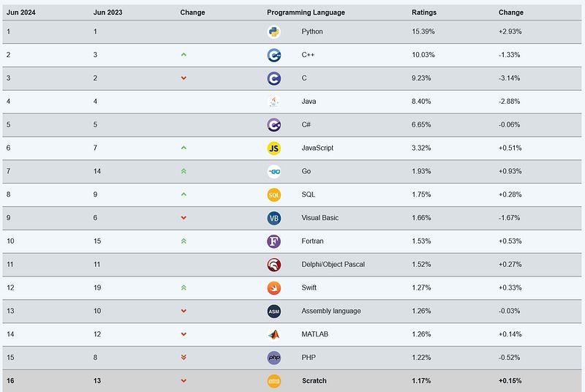This screenshot has width=585, height=392.
Task: Click the dark ASM assembly icon
Action: [274, 311]
